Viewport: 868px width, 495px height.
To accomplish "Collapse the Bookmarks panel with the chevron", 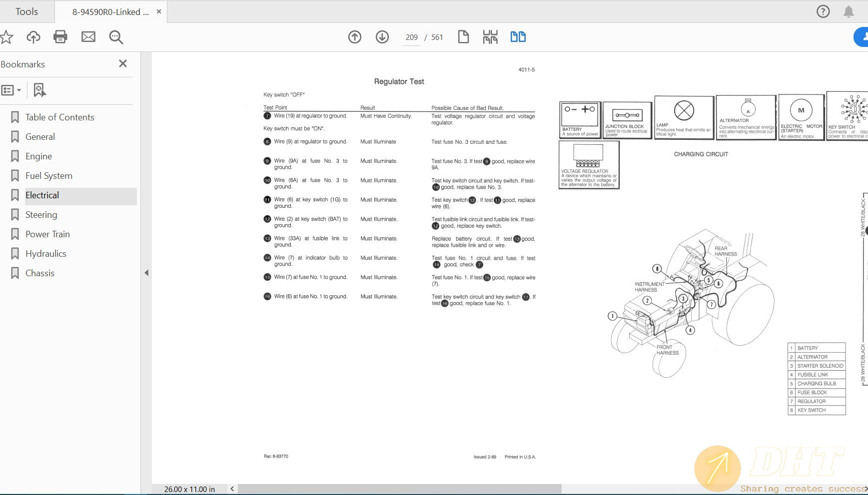I will pyautogui.click(x=146, y=273).
